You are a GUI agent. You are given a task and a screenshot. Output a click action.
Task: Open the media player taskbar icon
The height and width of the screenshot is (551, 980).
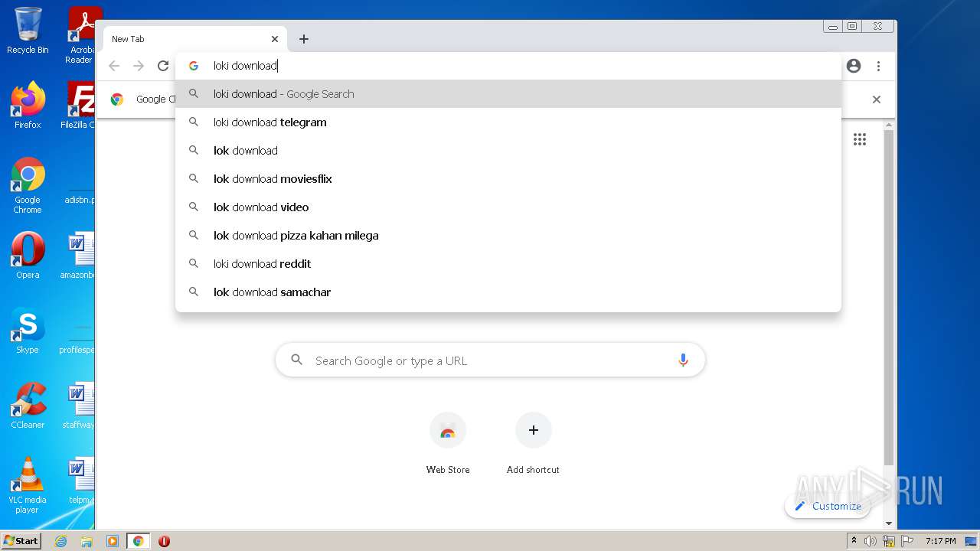coord(113,541)
